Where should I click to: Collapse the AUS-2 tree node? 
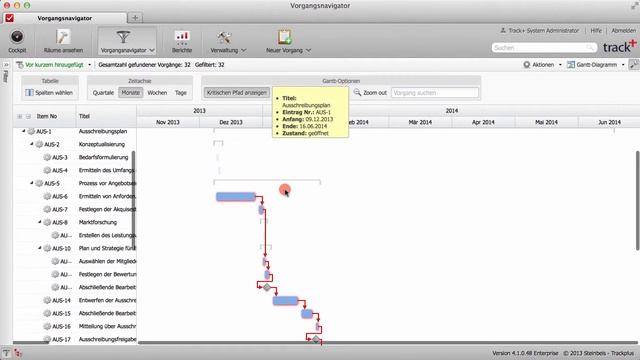31,144
